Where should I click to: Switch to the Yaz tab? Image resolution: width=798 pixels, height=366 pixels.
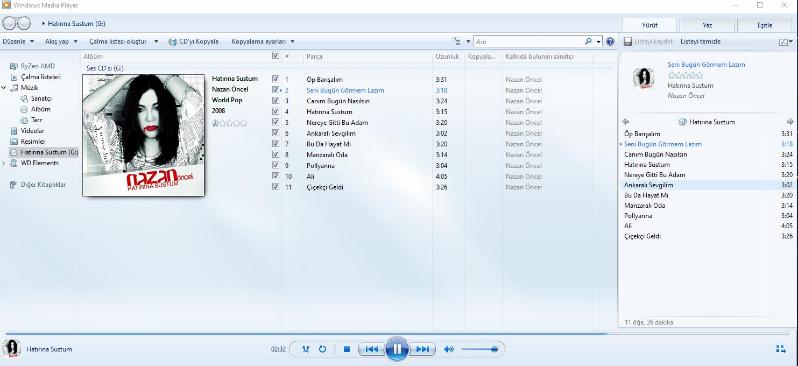tap(707, 25)
